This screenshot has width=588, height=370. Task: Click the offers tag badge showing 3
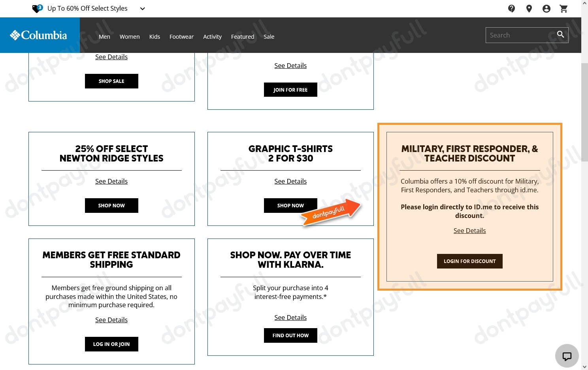(x=37, y=8)
